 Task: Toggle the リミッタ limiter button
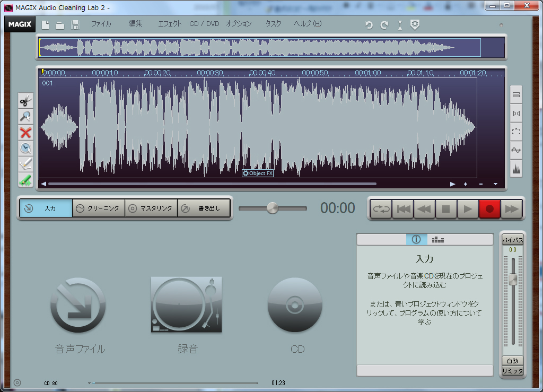513,371
